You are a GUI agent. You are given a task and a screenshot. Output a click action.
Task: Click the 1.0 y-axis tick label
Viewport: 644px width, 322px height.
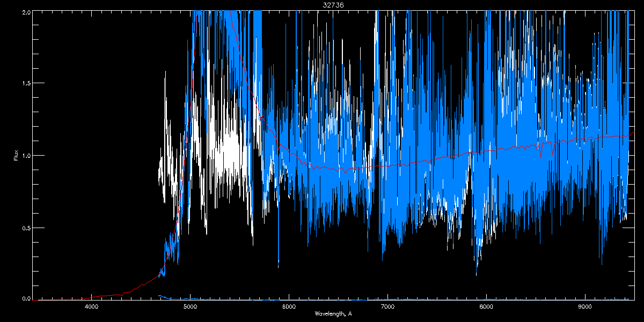(x=26, y=156)
